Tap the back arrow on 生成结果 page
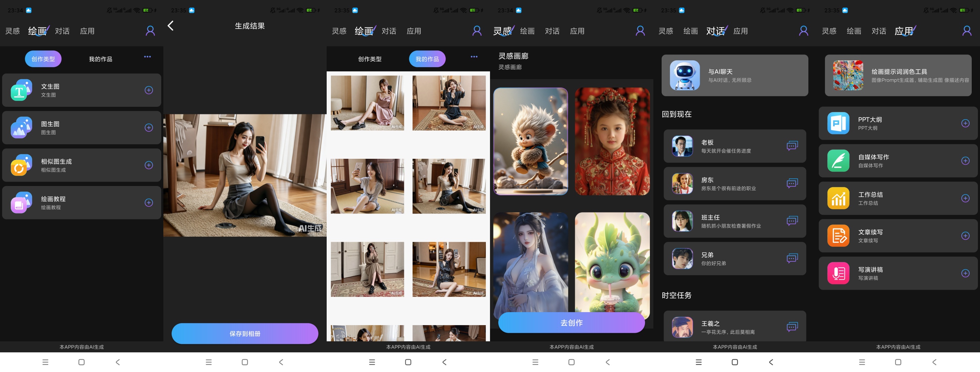This screenshot has width=980, height=372. [171, 26]
